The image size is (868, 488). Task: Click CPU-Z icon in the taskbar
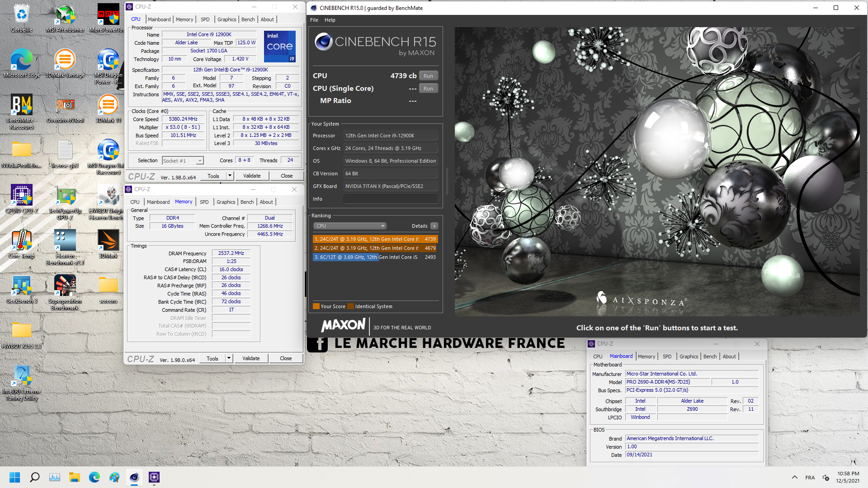(154, 477)
